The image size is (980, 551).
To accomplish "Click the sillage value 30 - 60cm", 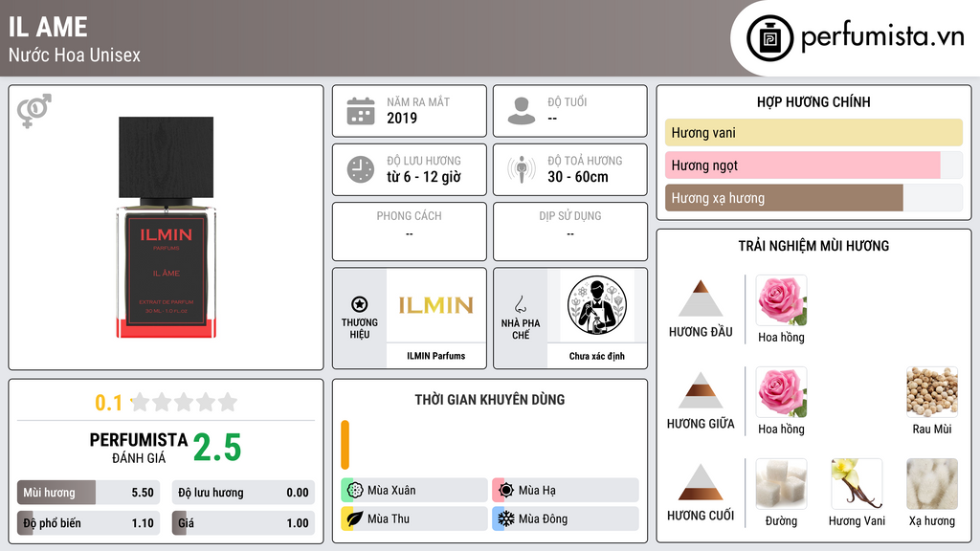I will click(578, 177).
